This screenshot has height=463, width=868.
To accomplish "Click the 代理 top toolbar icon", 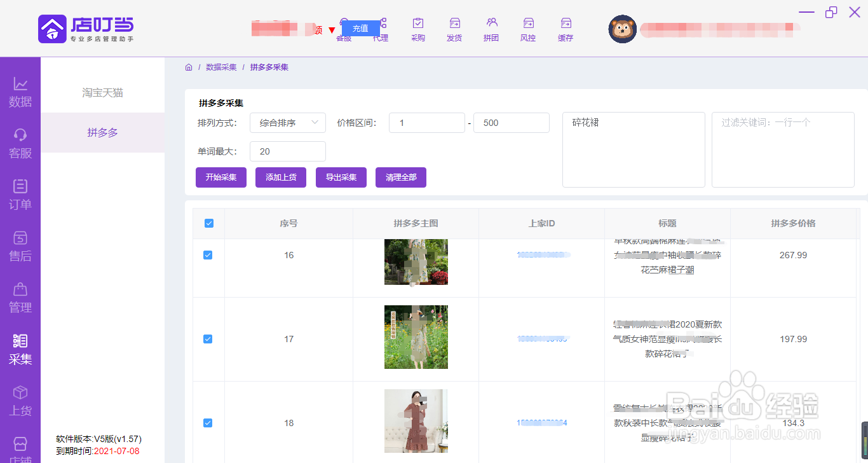I will click(381, 30).
